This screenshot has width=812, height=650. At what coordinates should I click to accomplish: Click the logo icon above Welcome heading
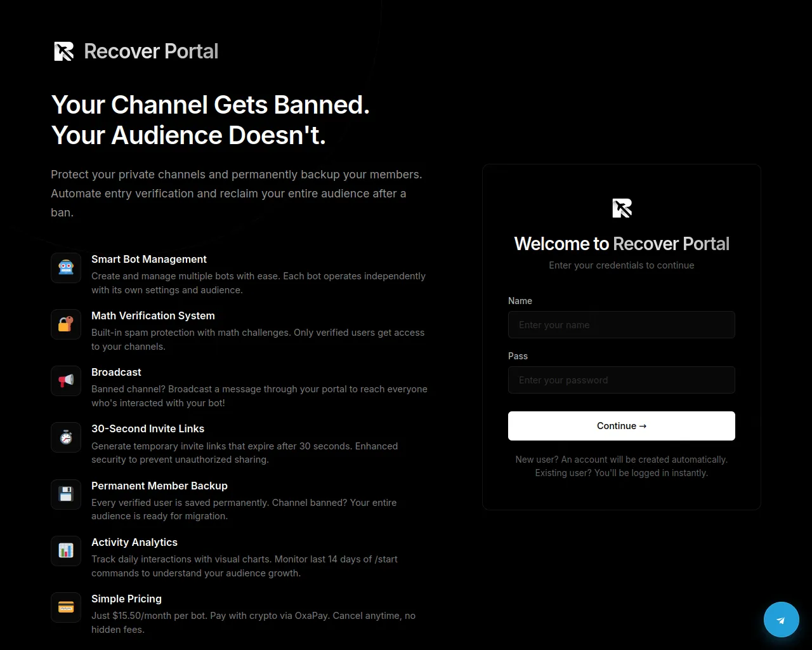tap(622, 208)
